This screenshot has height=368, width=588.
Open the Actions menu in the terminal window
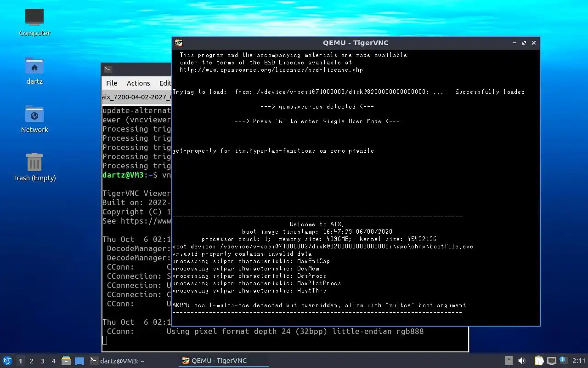pyautogui.click(x=138, y=83)
